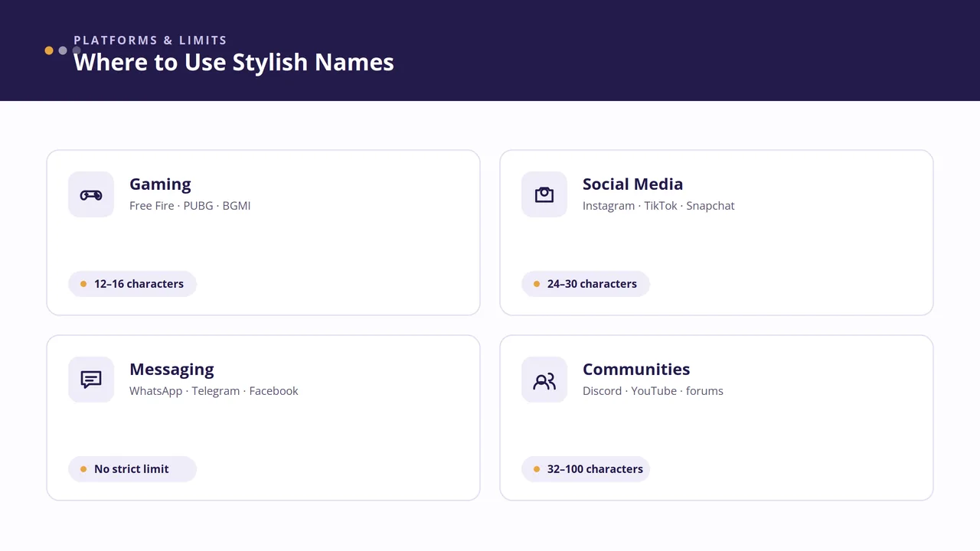Click the WhatsApp · Telegram · Facebook text

(214, 391)
